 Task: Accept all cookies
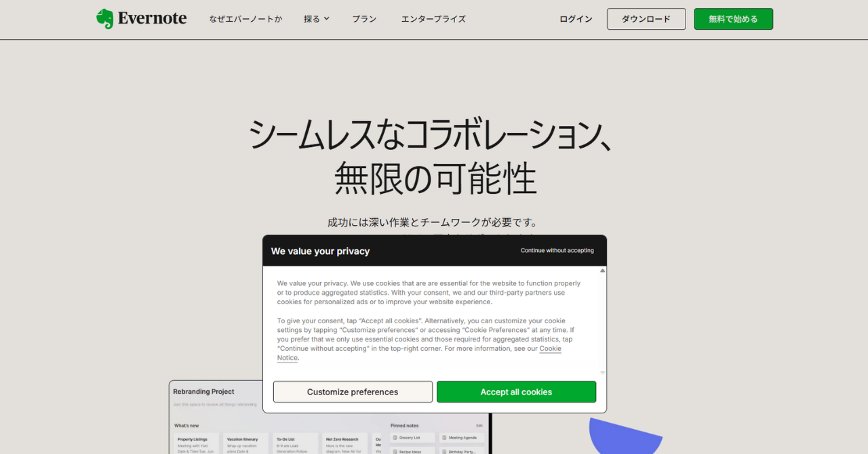point(516,392)
